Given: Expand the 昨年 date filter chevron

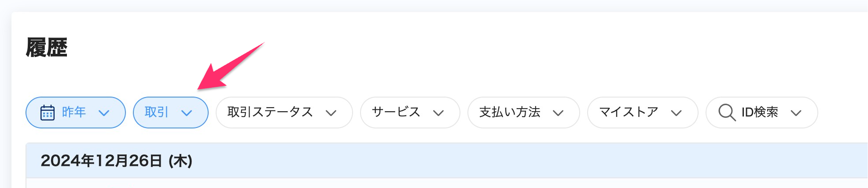Looking at the screenshot, I should (x=104, y=113).
